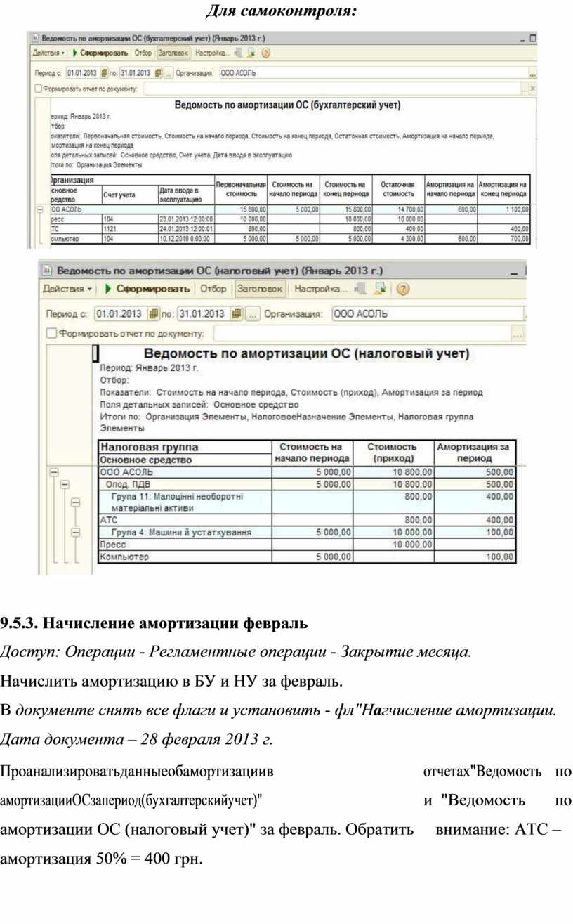
Task: Open Настройка... in бухгалтерский учет window
Action: point(212,53)
